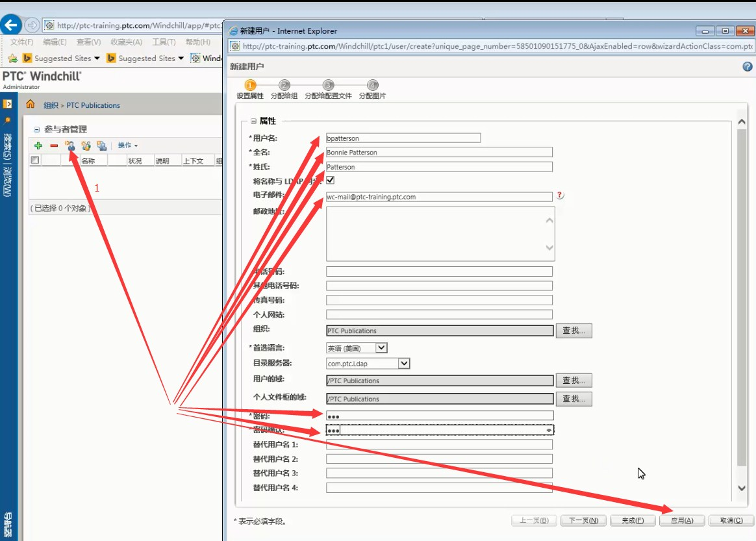
Task: Click the Windchill favorites bar icon
Action: point(195,58)
